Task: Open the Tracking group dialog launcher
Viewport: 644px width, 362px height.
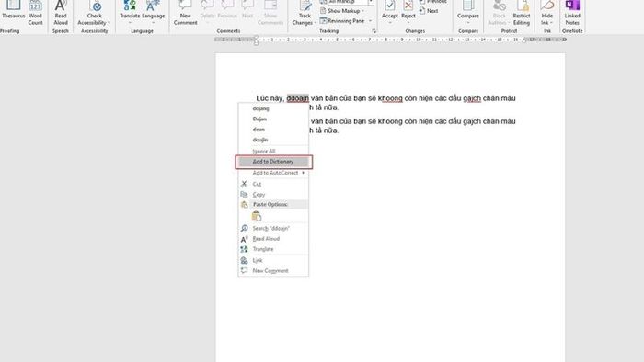Action: 374,31
